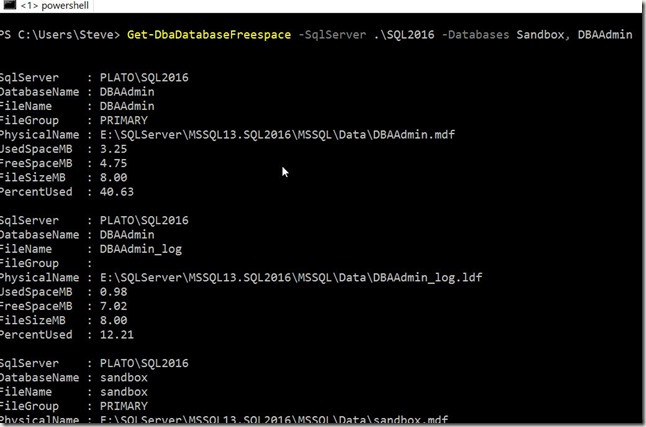Click the FreeSpaceMB value 4.75
The image size is (646, 427).
[x=109, y=162]
